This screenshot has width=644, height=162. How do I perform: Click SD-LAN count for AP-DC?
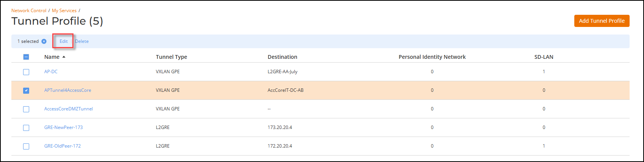pos(544,72)
